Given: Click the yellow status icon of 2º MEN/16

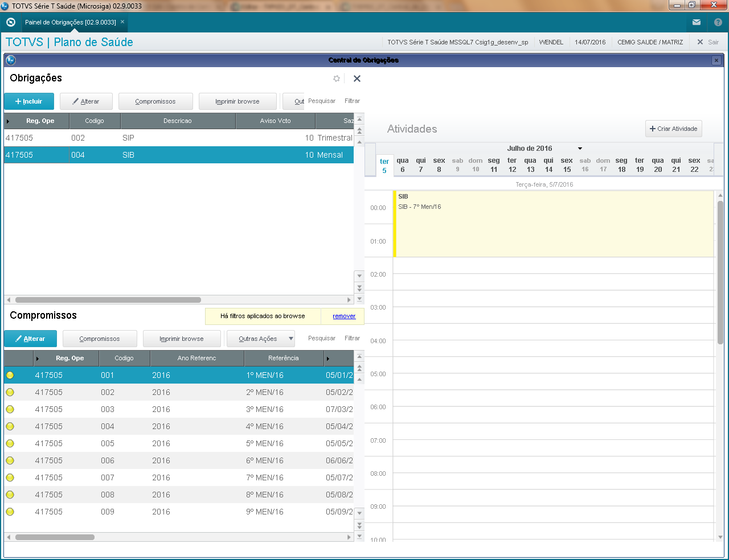Looking at the screenshot, I should coord(10,392).
